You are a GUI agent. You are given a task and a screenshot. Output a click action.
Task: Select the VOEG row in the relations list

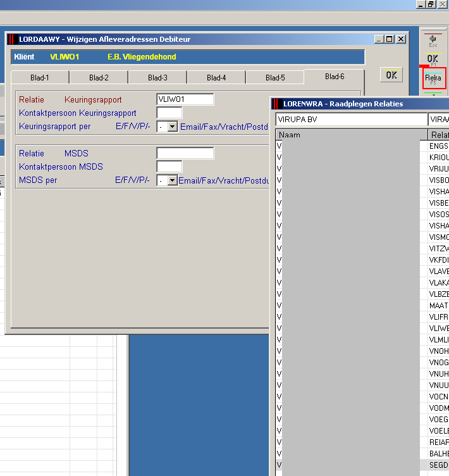(362, 419)
